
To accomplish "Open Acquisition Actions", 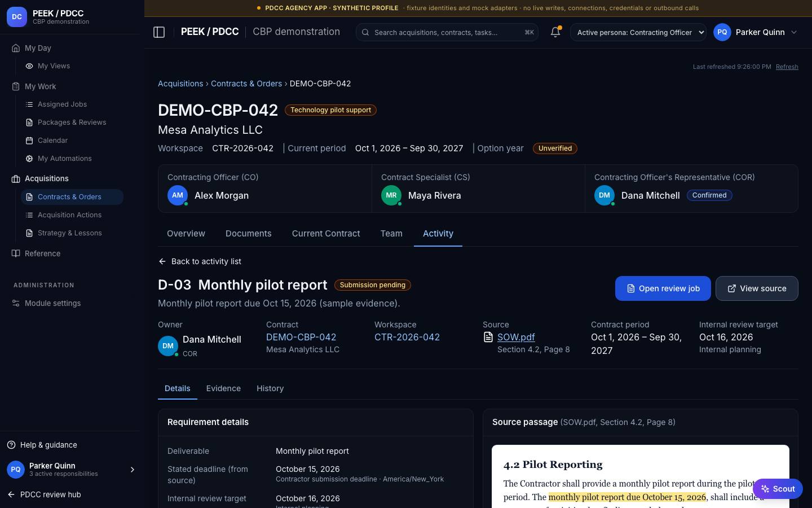I will 69,215.
